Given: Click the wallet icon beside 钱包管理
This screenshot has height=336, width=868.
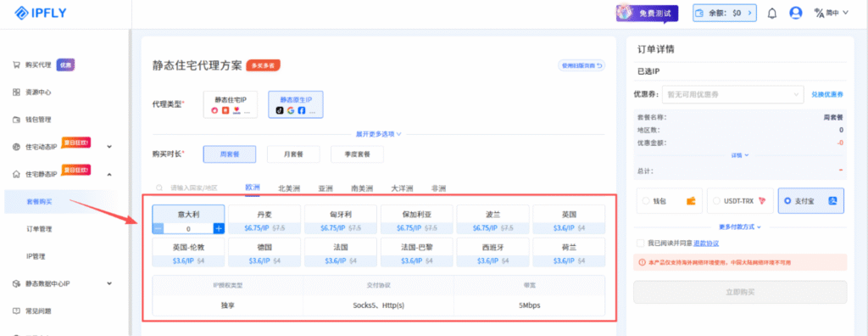Looking at the screenshot, I should (x=16, y=119).
